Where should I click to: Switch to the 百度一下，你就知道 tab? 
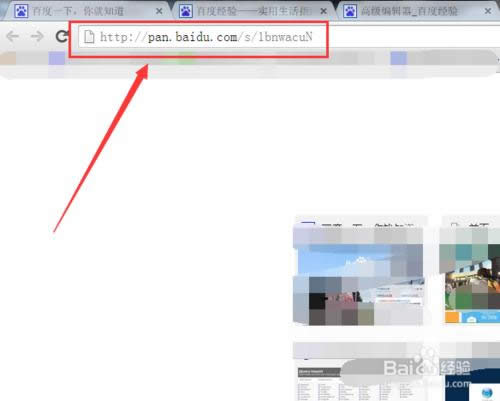click(x=87, y=11)
